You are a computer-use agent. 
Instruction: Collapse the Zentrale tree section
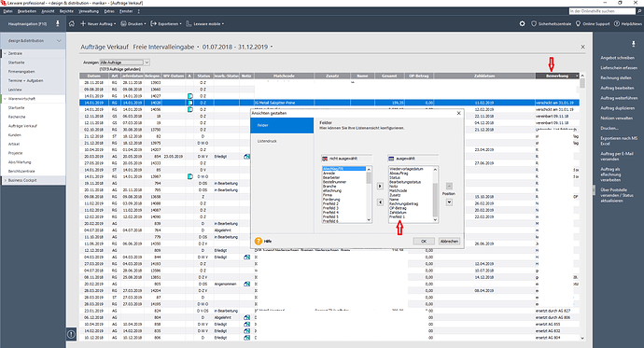pos(5,53)
